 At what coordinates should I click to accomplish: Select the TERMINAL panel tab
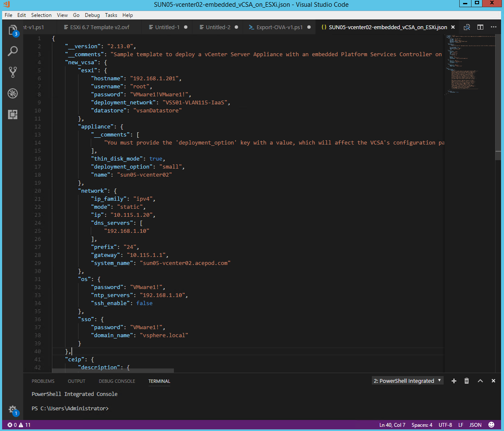coord(159,381)
